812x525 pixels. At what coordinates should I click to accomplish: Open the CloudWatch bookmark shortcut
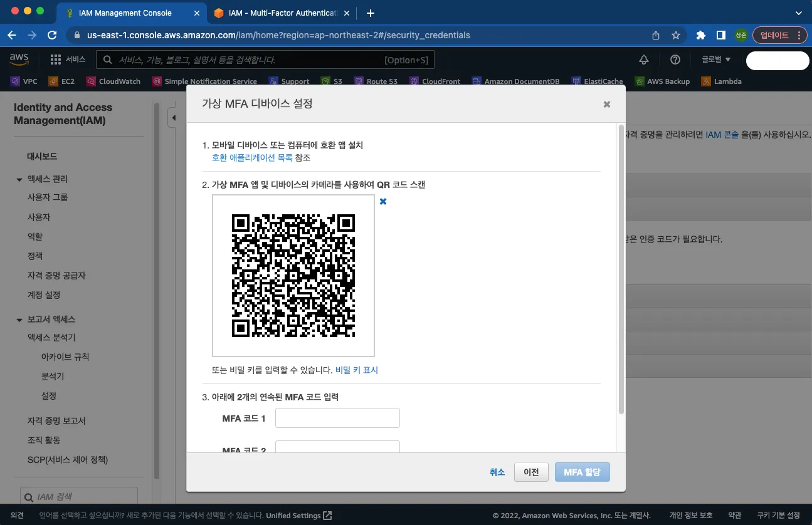click(x=113, y=81)
